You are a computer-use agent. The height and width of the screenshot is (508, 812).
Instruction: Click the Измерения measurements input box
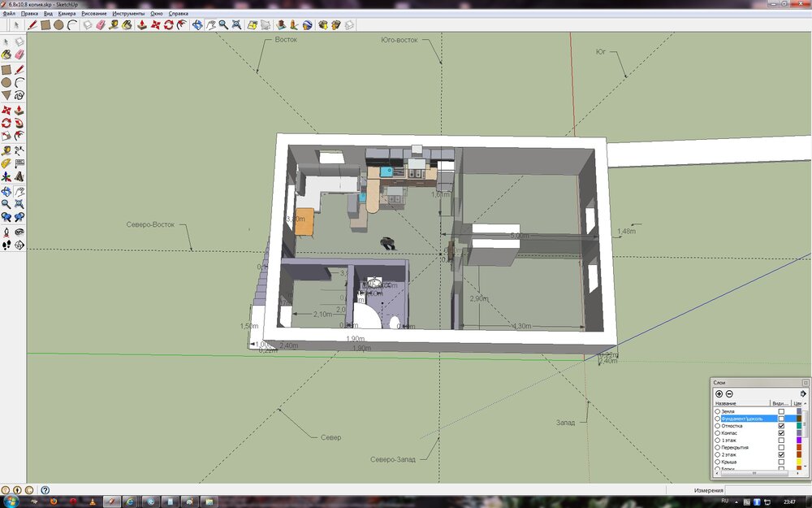tap(763, 490)
